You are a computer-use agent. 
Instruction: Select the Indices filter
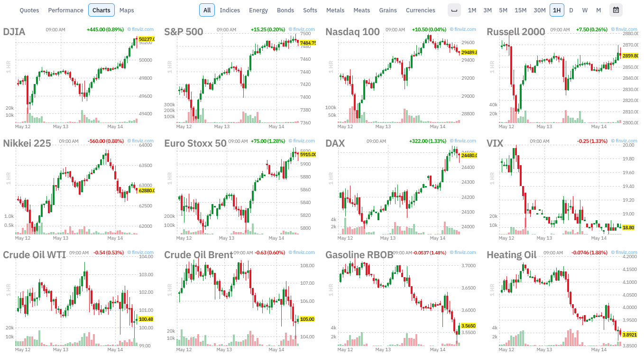point(230,10)
